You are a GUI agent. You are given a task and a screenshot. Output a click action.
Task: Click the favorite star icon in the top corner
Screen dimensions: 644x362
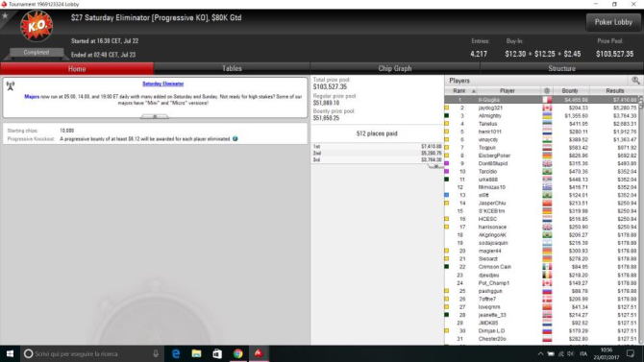point(5,15)
